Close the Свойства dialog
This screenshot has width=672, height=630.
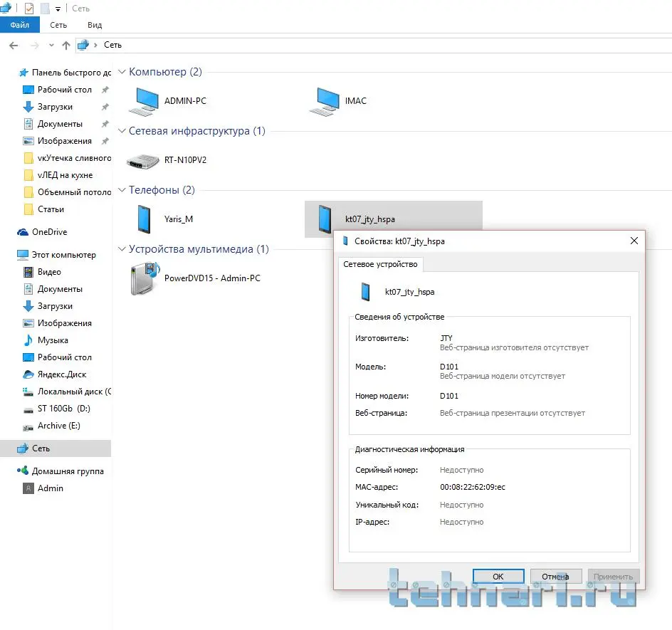(634, 241)
